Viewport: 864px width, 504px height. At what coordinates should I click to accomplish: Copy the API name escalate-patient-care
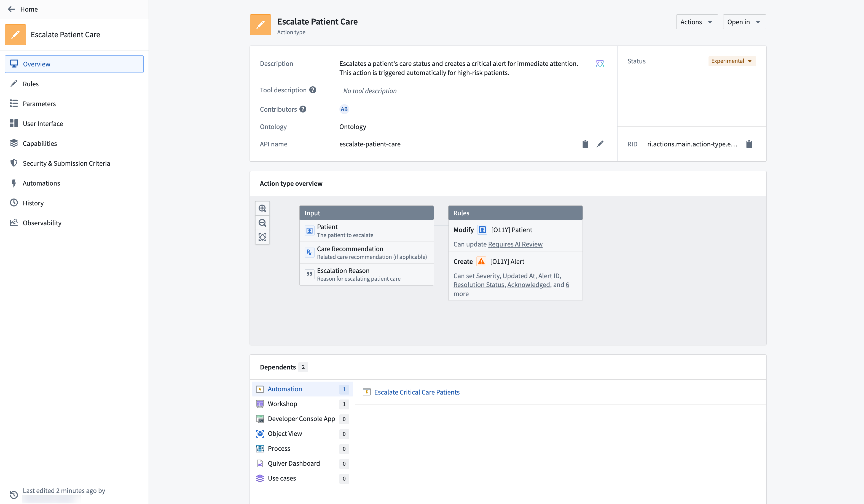[x=585, y=144]
